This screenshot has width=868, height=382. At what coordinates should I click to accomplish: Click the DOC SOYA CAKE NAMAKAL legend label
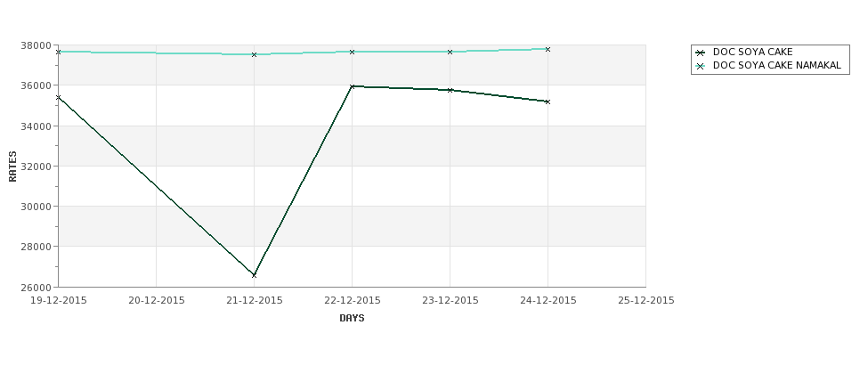pos(776,65)
